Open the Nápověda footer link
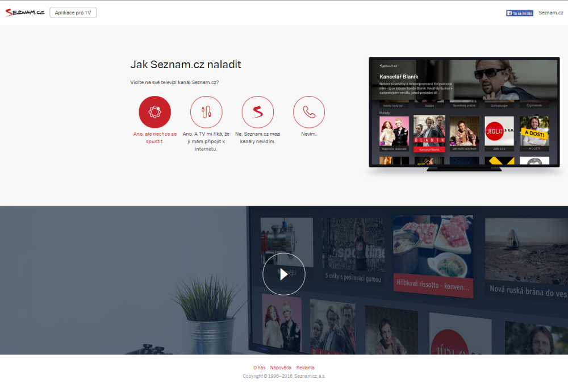Screen dimensions: 568x392 click(281, 368)
